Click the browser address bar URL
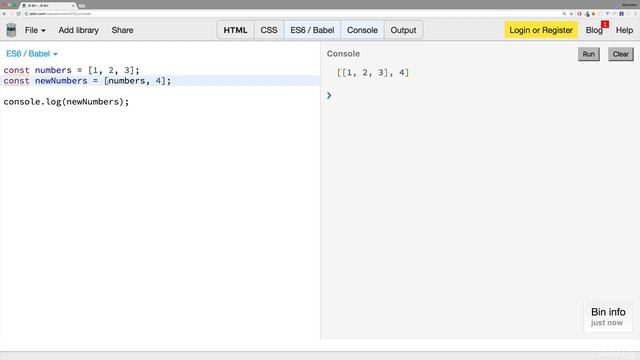This screenshot has width=640, height=360. 60,14
